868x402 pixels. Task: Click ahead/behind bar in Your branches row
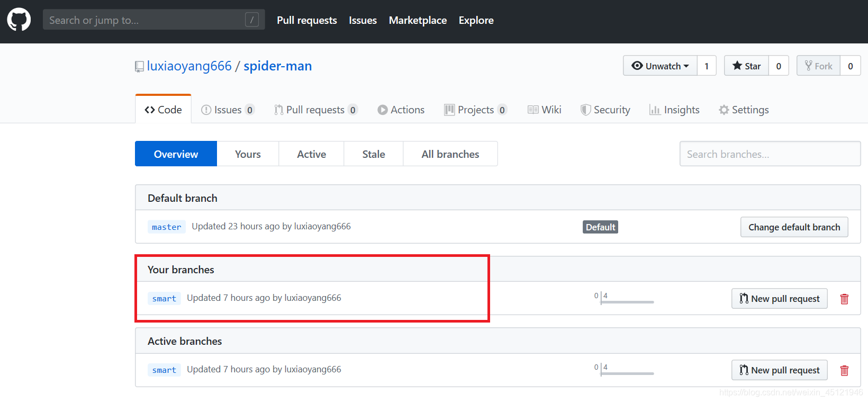[623, 298]
